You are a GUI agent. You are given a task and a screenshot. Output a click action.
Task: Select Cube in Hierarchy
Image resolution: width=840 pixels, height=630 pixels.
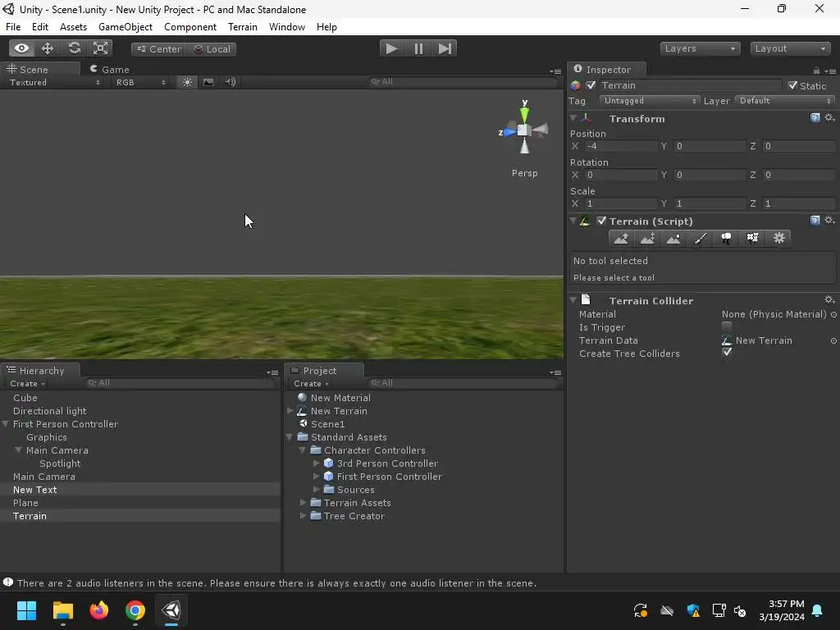[25, 398]
